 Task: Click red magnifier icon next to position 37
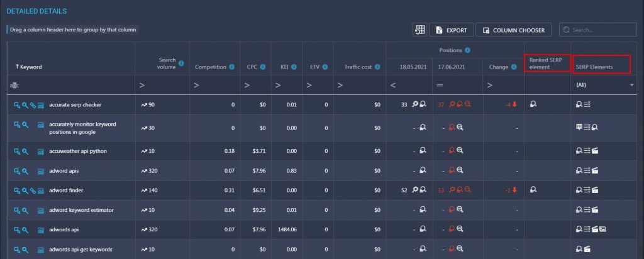tap(452, 104)
